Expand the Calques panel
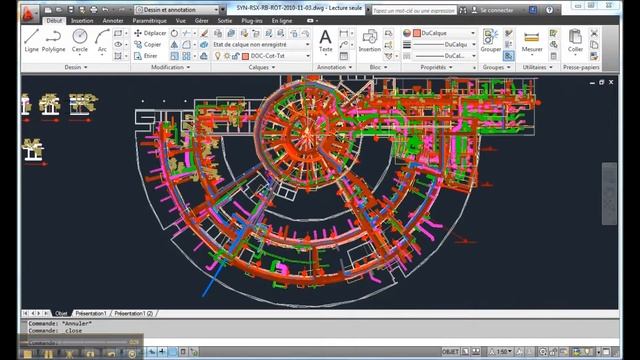 tap(262, 67)
